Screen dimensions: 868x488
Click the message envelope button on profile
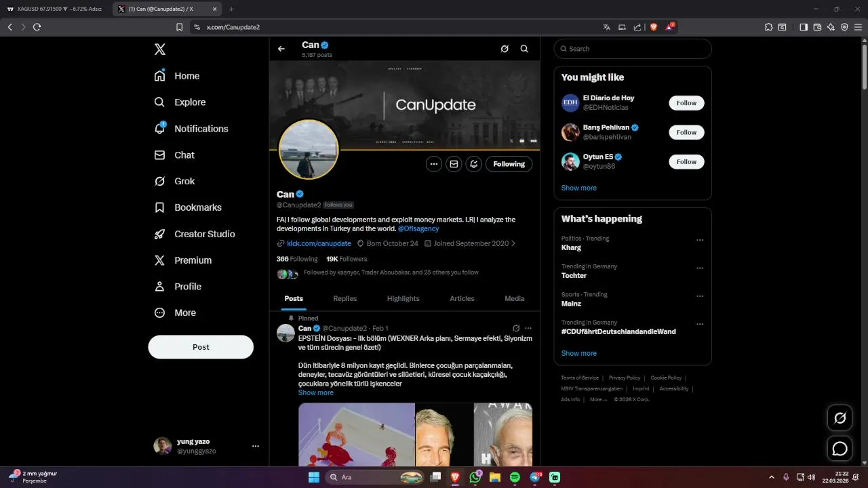coord(454,164)
